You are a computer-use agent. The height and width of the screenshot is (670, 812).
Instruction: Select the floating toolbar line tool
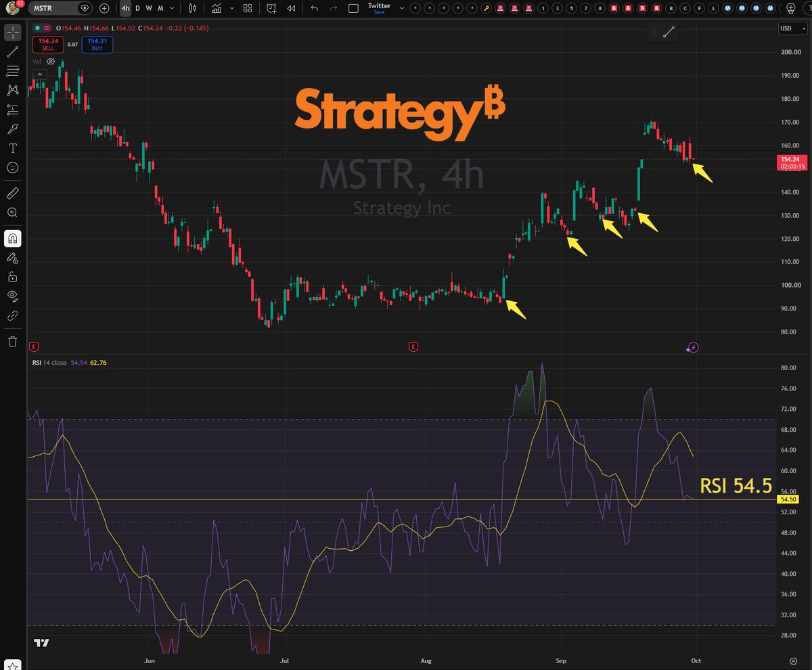[x=669, y=32]
